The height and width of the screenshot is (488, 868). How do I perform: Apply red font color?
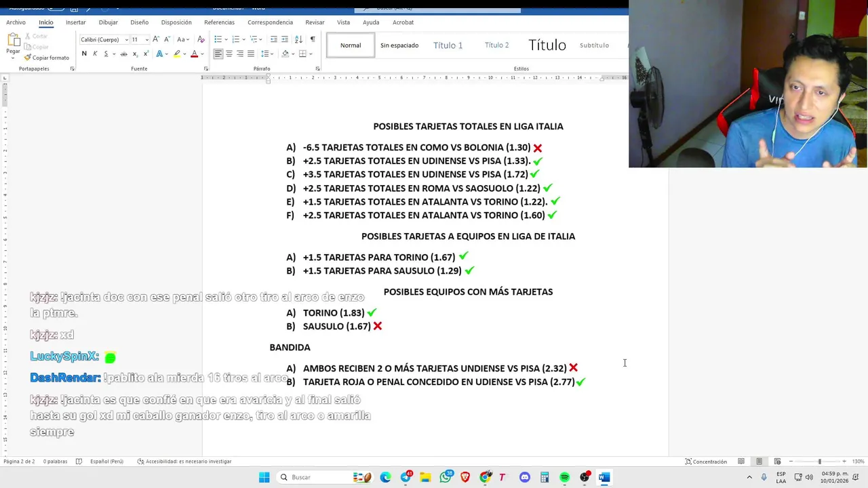194,54
